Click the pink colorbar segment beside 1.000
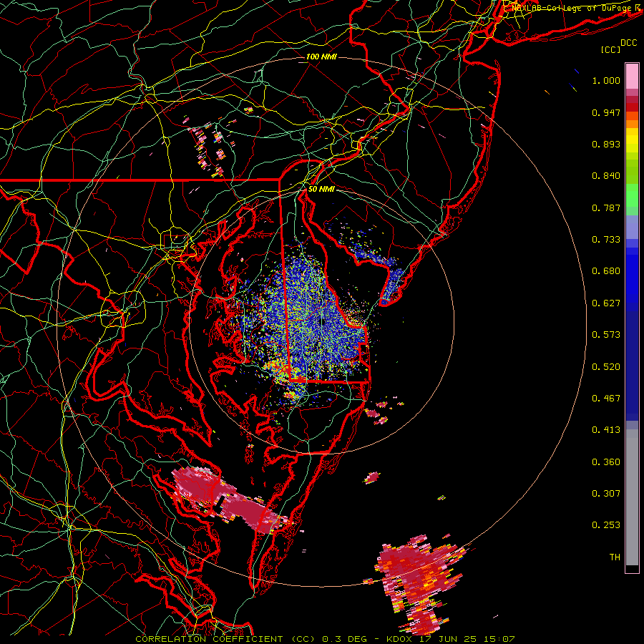644x644 pixels. [632, 77]
